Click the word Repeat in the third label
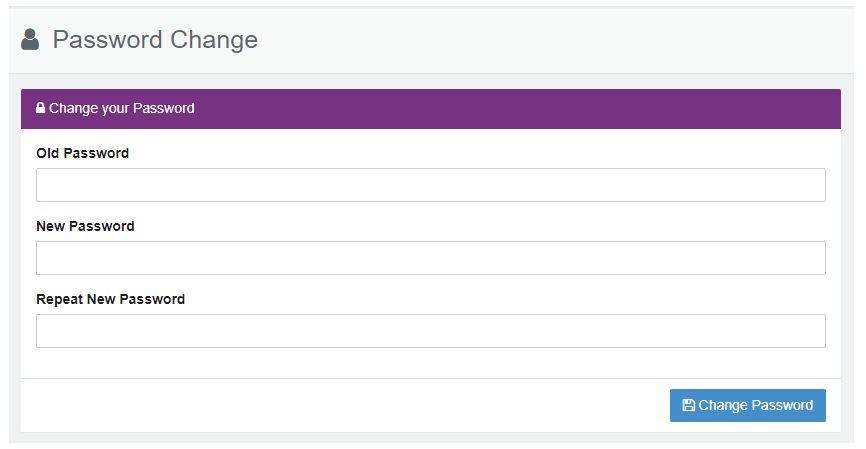 [59, 299]
